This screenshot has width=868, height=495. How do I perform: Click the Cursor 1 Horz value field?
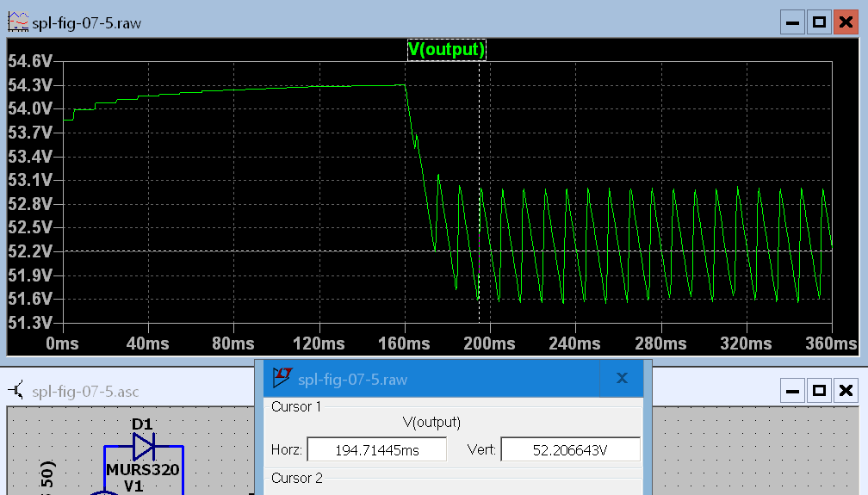[376, 449]
